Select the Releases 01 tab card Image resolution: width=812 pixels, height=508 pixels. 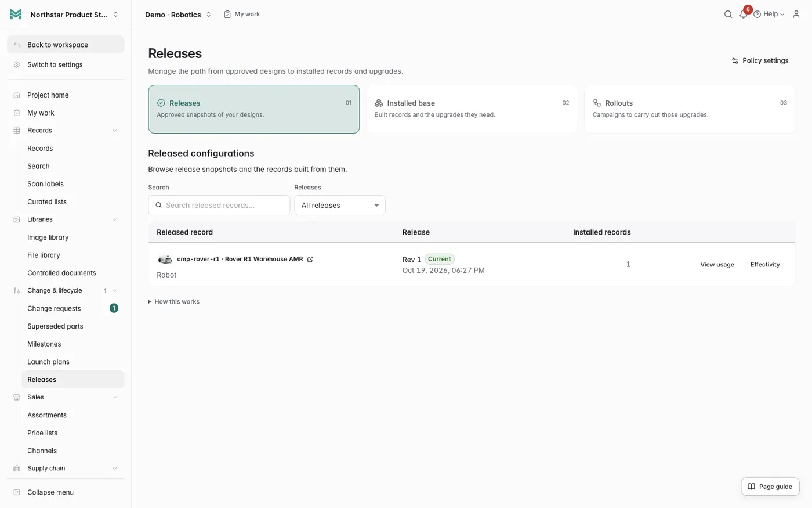254,109
